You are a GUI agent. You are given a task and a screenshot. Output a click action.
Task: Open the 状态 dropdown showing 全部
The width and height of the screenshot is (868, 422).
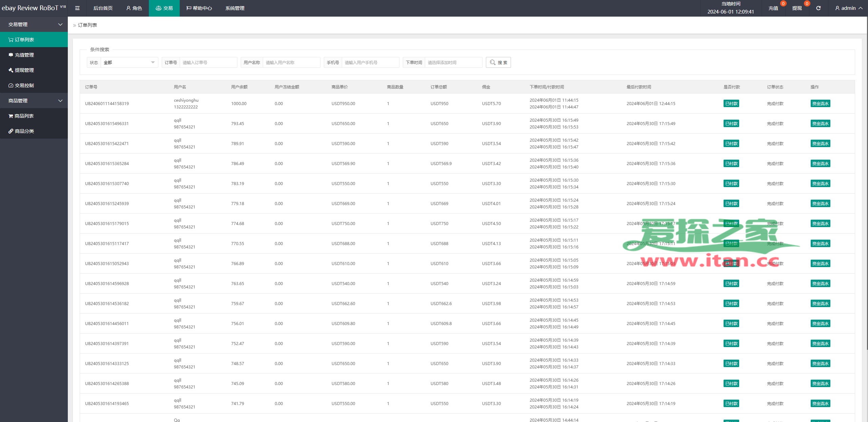point(129,62)
